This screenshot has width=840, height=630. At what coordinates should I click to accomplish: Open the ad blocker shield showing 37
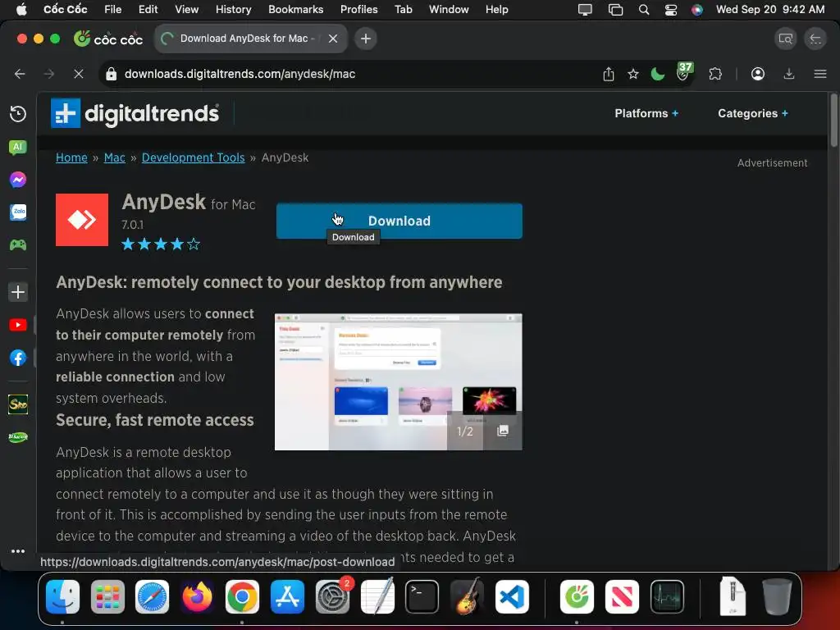(x=684, y=72)
